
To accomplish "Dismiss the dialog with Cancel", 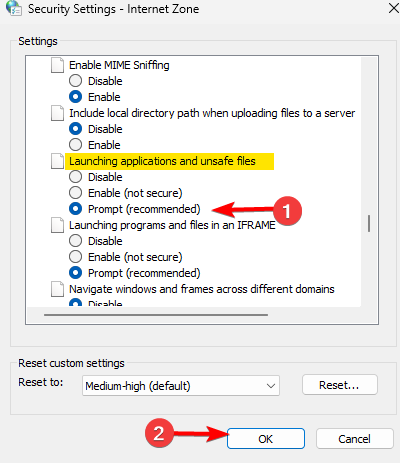I will point(354,439).
